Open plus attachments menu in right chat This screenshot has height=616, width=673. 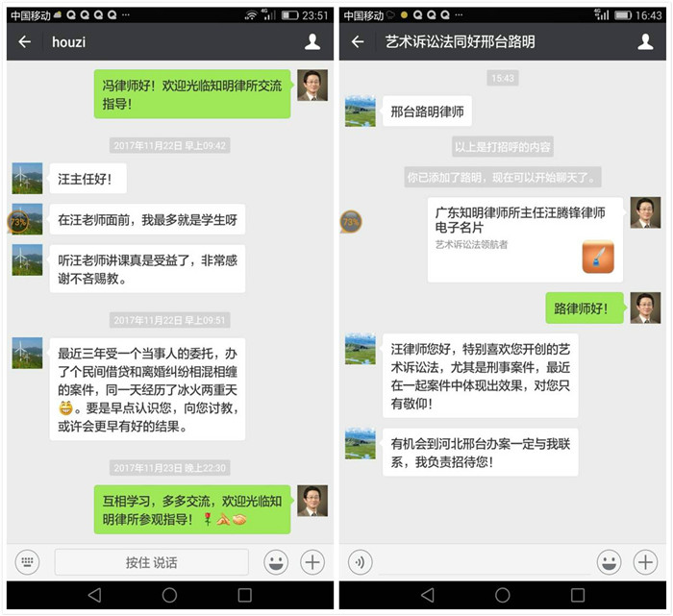click(x=645, y=561)
